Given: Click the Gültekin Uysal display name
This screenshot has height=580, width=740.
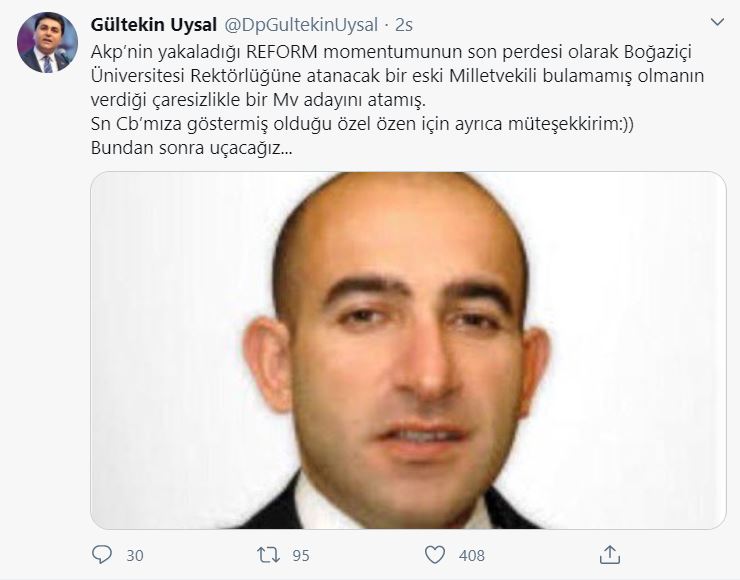Looking at the screenshot, I should point(153,25).
